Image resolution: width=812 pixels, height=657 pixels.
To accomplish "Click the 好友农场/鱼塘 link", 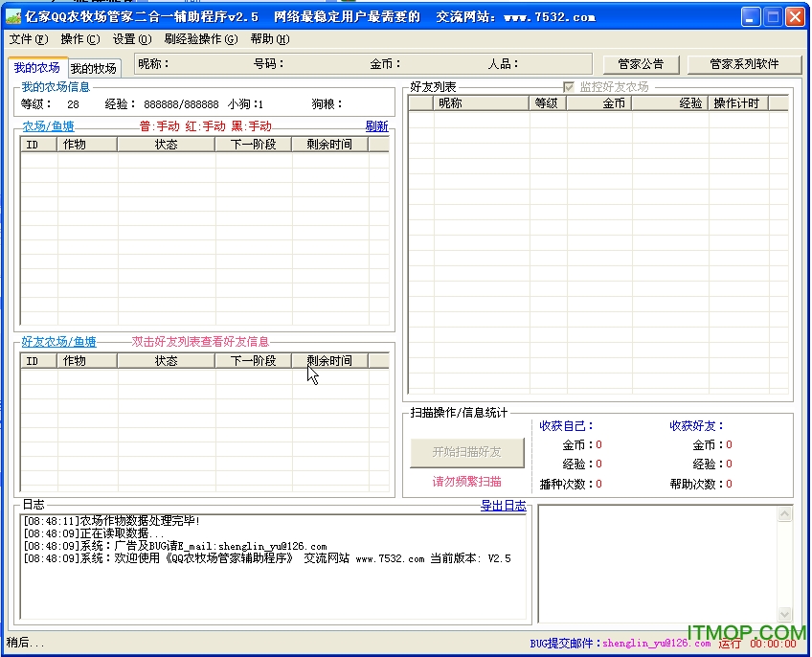I will tap(59, 342).
